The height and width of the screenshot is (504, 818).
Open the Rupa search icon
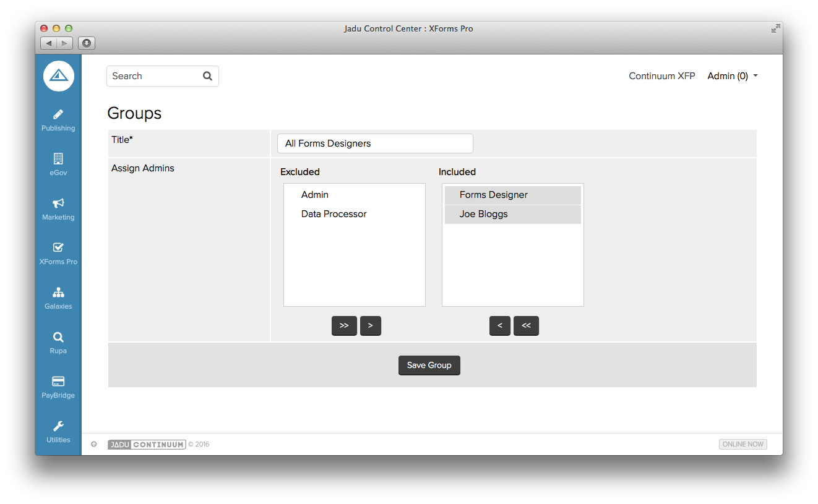coord(58,337)
